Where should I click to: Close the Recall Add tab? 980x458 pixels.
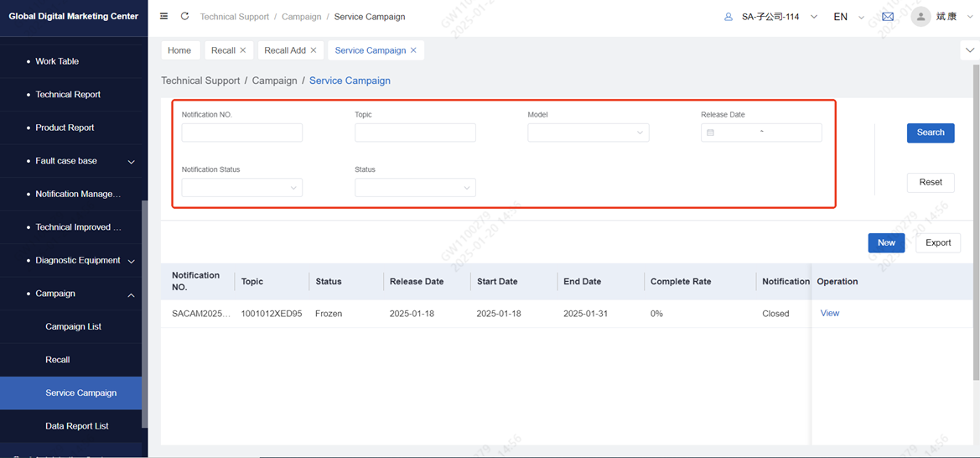click(x=314, y=50)
